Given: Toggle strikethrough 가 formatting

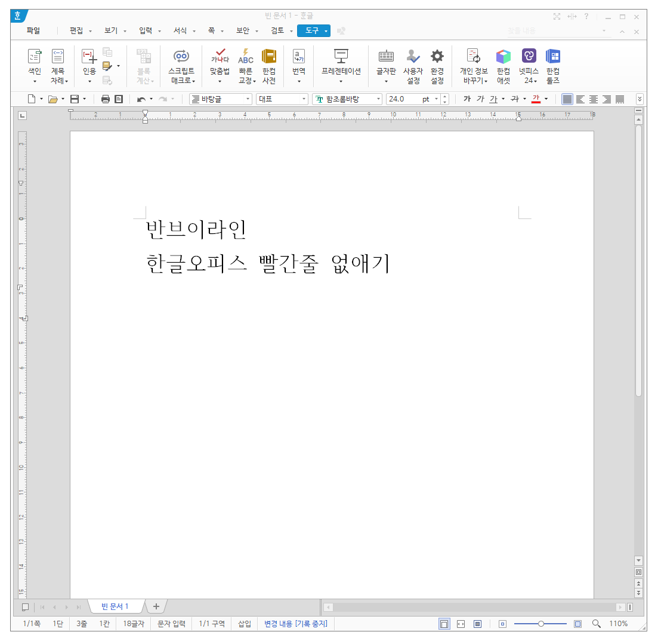Looking at the screenshot, I should point(515,99).
